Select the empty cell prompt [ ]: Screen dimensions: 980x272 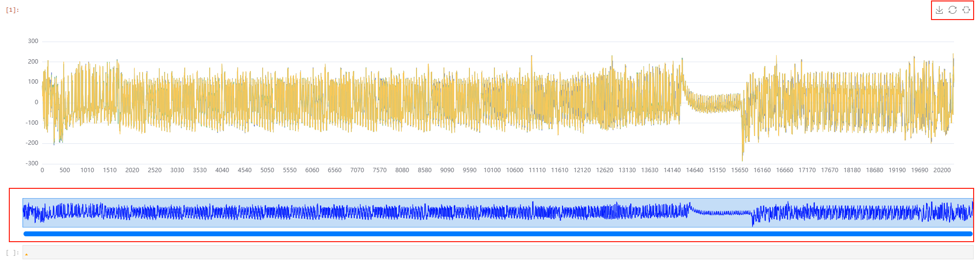click(12, 252)
